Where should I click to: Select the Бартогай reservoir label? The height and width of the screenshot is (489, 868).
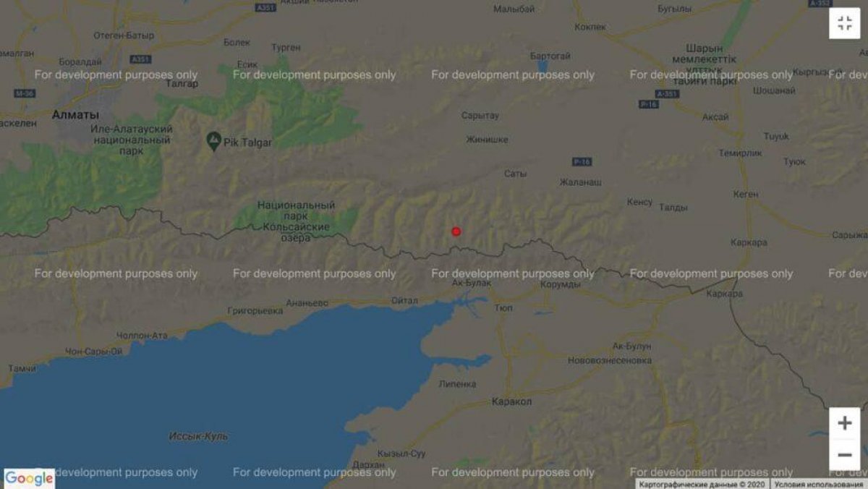[550, 56]
